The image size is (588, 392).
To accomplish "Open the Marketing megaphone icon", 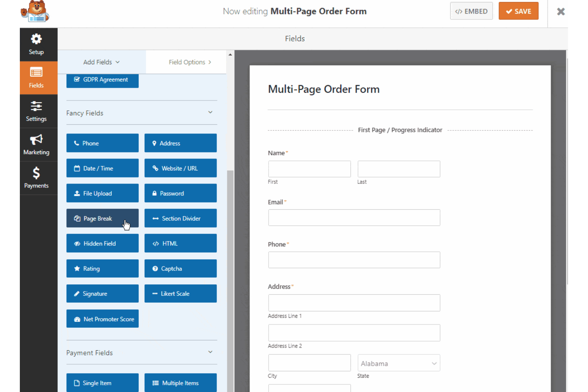I will 36,139.
